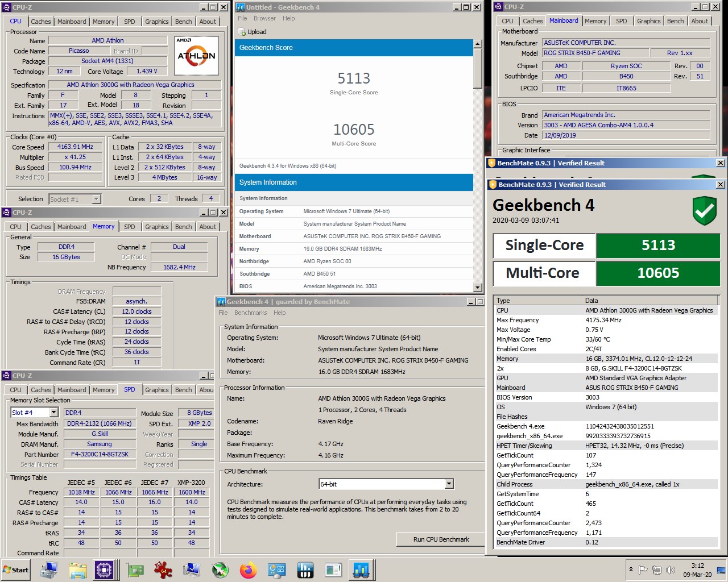Click the CPU-Z title icon of the Mainboard window

pyautogui.click(x=499, y=7)
